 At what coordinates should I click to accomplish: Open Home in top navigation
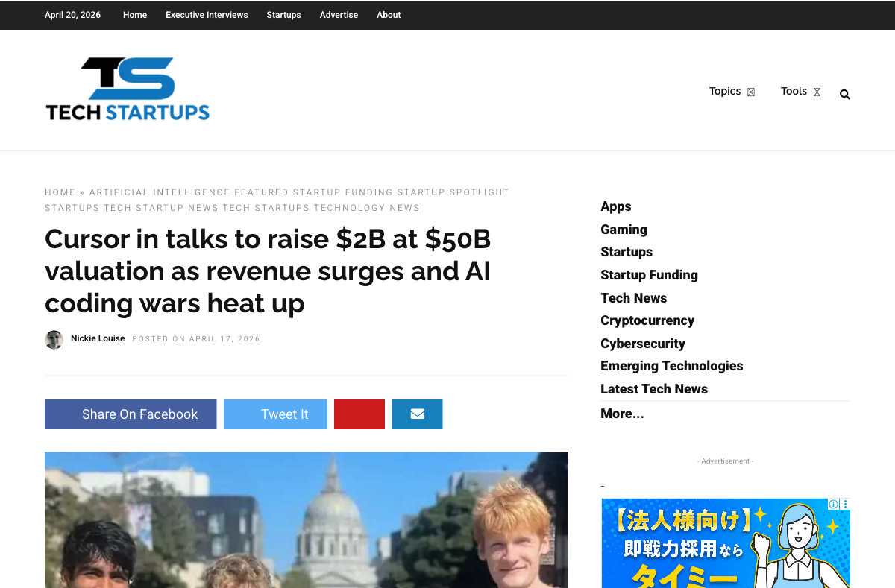tap(135, 15)
